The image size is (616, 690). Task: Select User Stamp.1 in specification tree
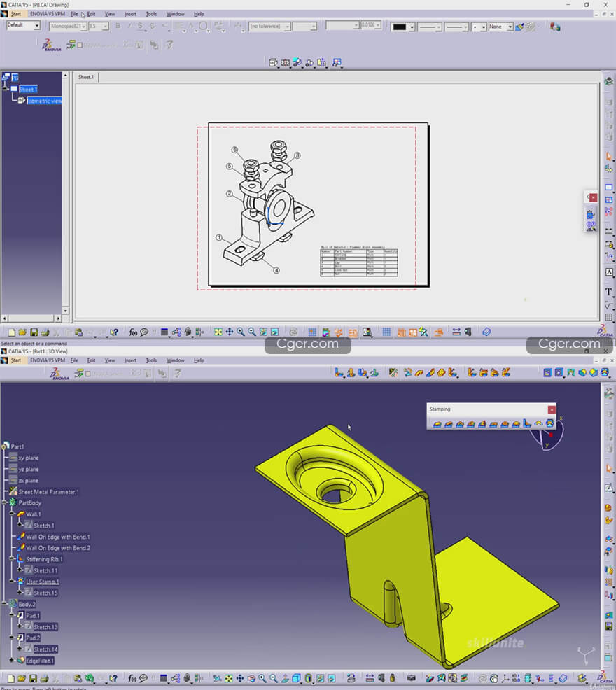pyautogui.click(x=42, y=582)
